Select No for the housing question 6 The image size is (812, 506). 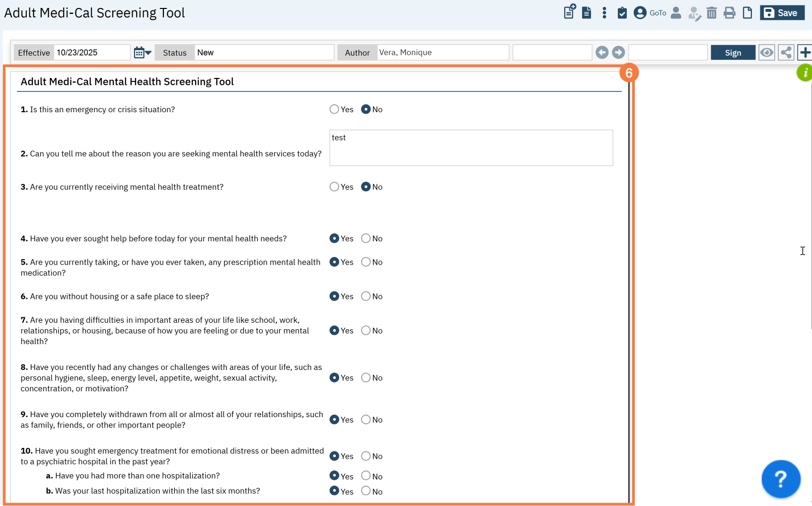366,296
